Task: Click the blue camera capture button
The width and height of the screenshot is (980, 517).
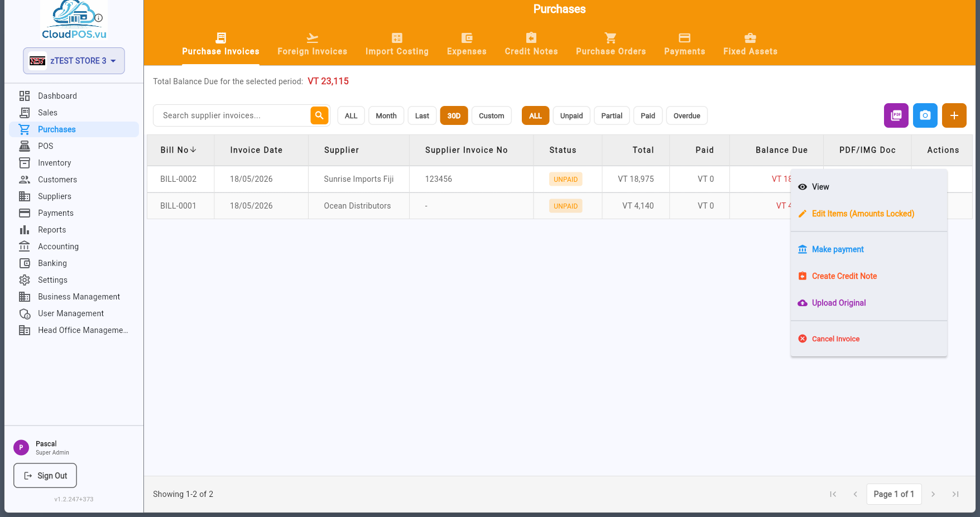Action: point(925,115)
